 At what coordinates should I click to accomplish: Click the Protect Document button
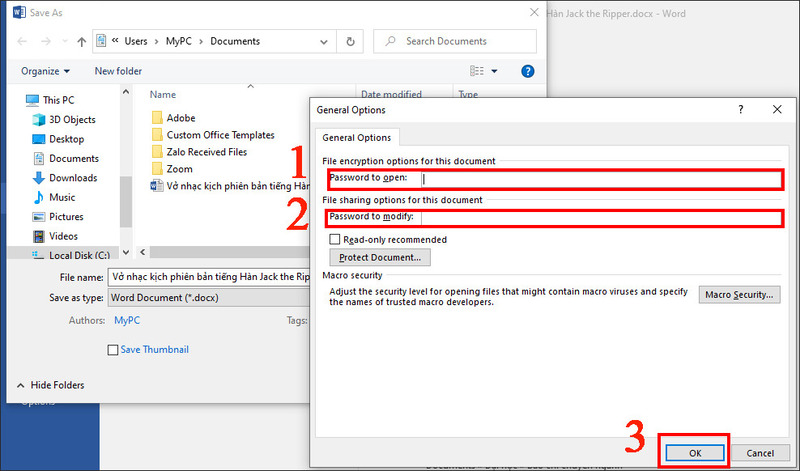click(379, 258)
